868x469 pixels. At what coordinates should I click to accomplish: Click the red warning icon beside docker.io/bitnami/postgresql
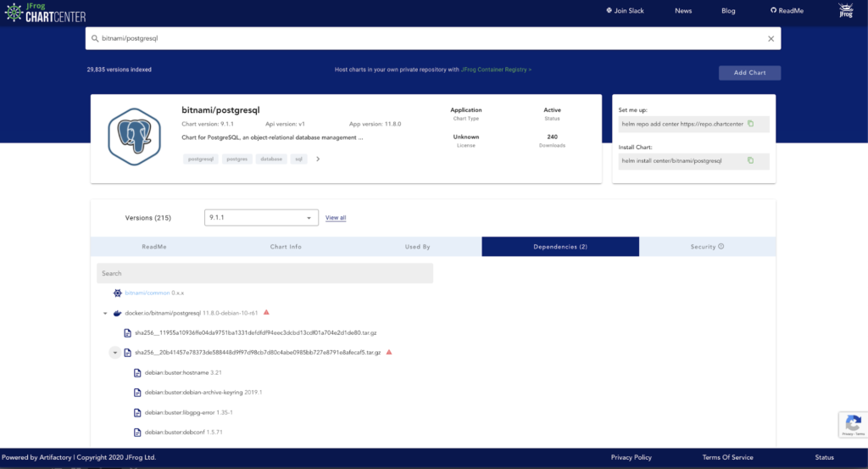[266, 313]
